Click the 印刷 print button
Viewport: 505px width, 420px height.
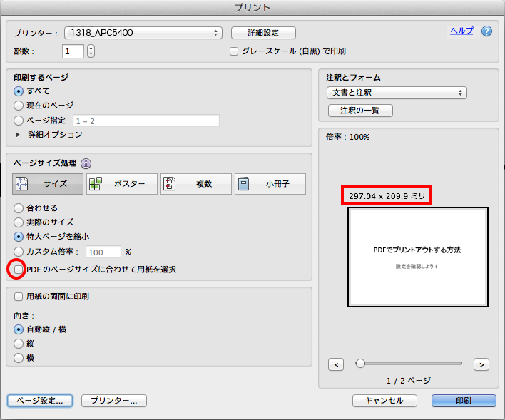coord(463,401)
